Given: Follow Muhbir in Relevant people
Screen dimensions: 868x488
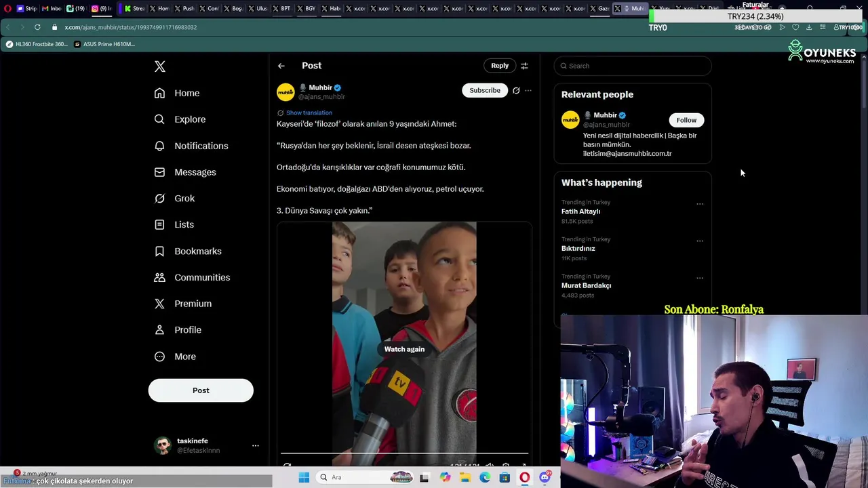Looking at the screenshot, I should (686, 120).
